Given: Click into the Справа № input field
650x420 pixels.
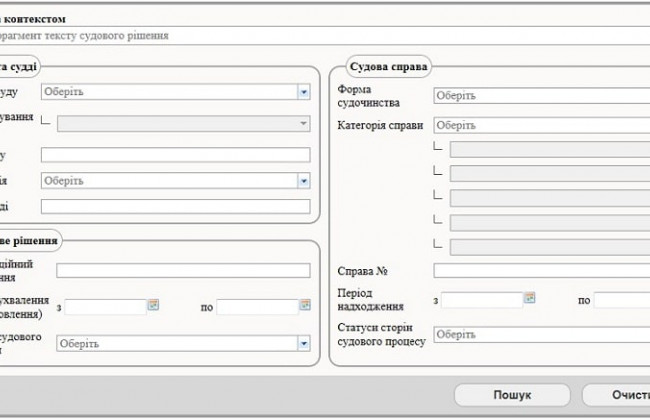Looking at the screenshot, I should (x=540, y=270).
